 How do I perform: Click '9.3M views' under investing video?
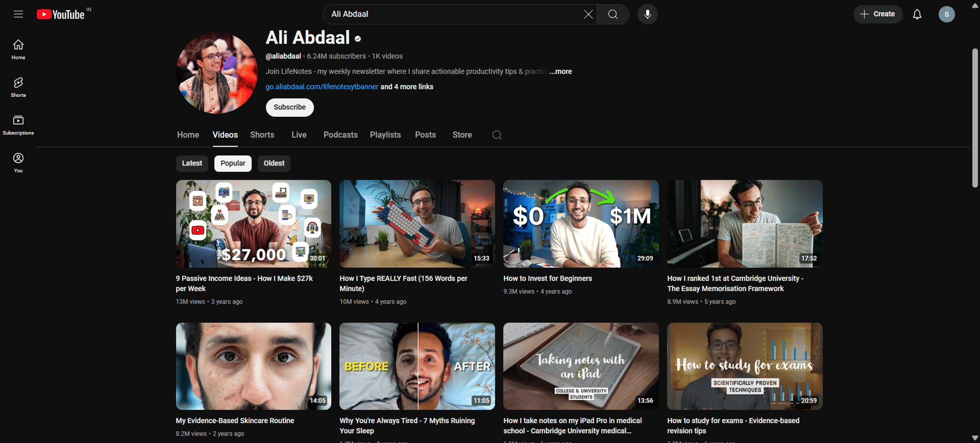[519, 292]
